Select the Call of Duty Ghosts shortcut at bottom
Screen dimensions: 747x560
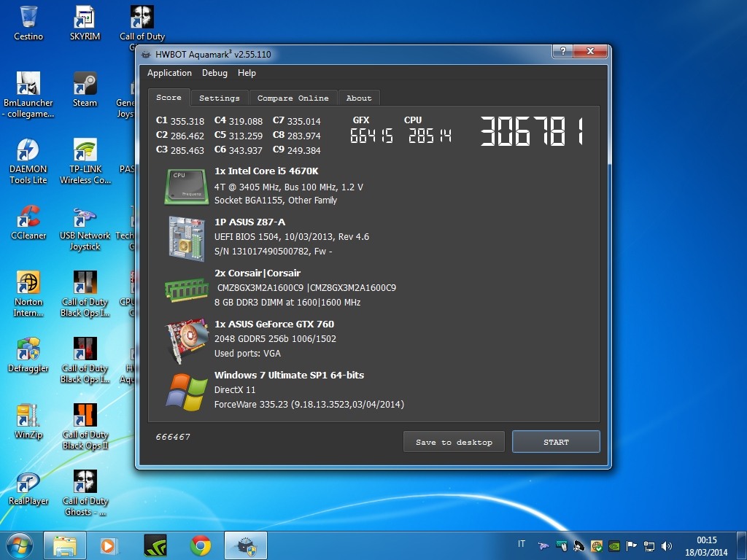coord(85,494)
